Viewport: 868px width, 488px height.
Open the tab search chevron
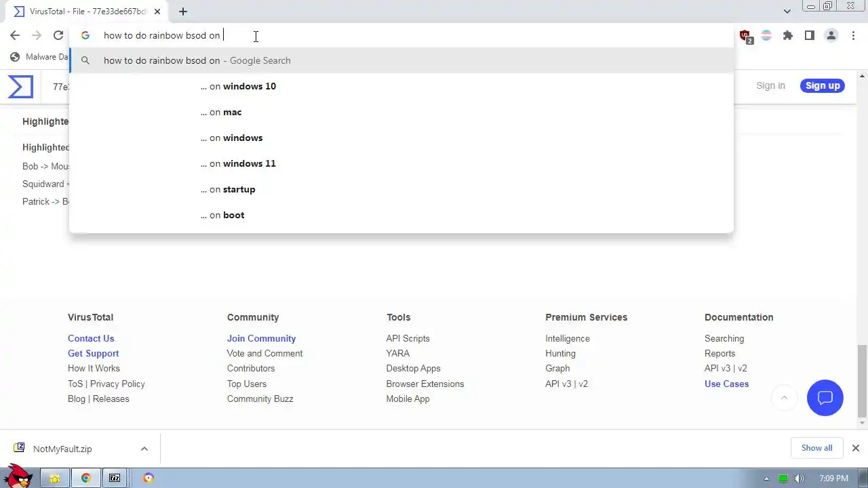[x=787, y=12]
